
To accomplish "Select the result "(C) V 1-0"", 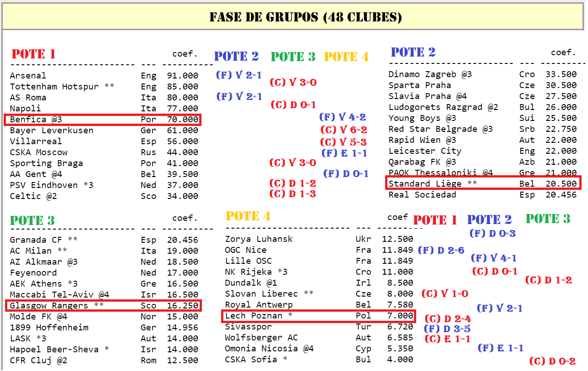I will click(445, 293).
